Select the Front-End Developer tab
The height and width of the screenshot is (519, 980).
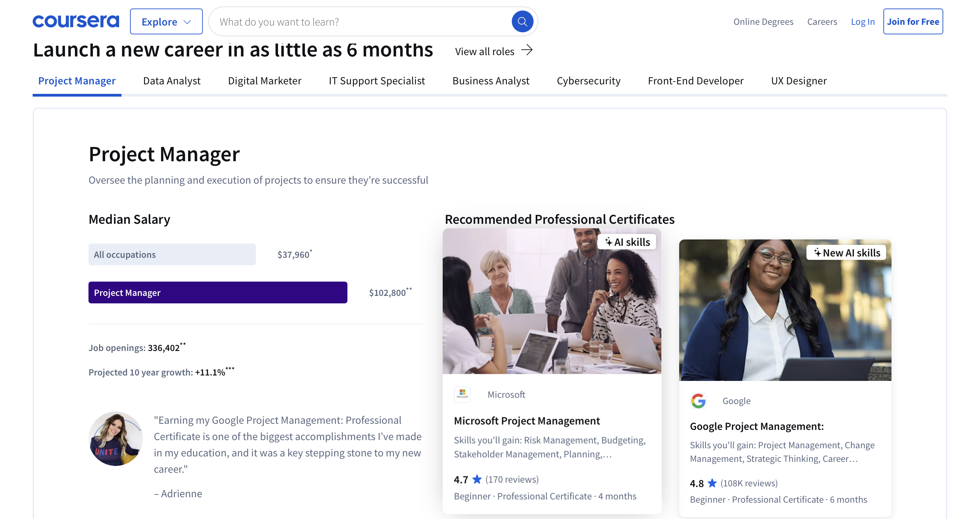pos(696,81)
